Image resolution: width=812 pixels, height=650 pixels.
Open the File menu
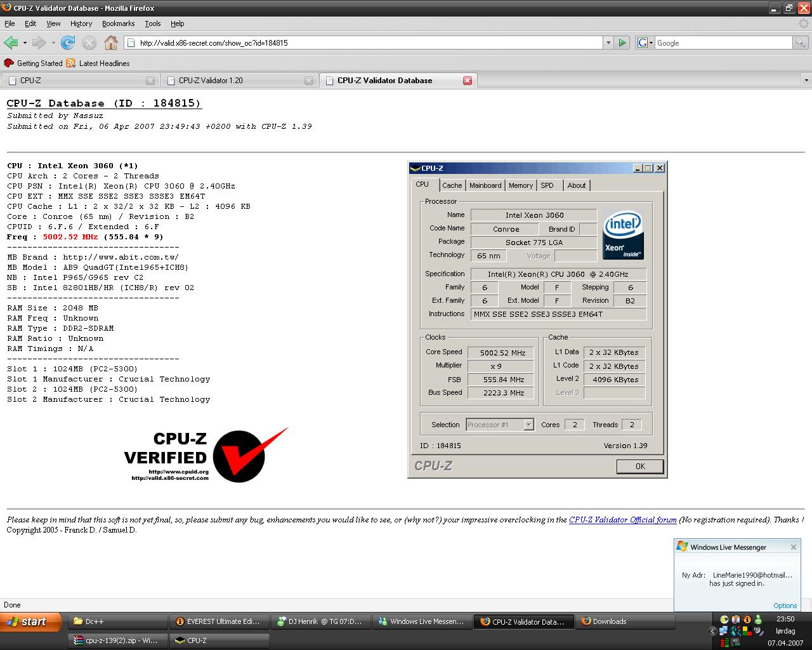point(10,23)
